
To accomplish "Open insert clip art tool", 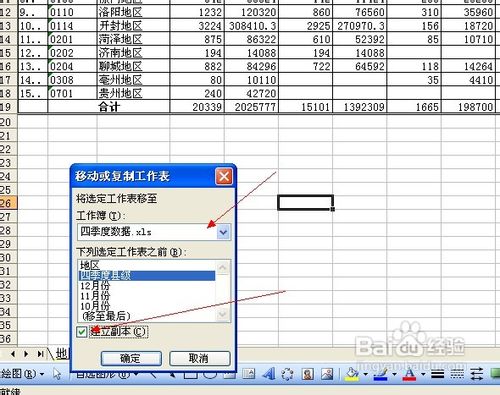I will 307,374.
